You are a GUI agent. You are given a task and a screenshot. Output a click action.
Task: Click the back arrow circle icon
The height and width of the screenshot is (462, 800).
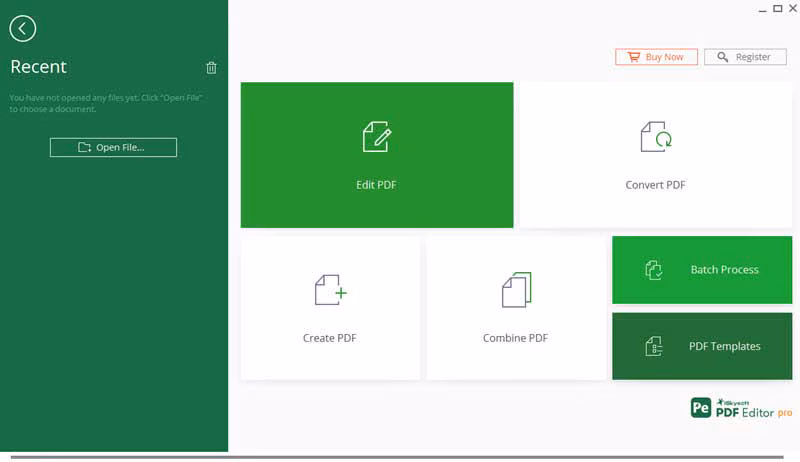22,29
